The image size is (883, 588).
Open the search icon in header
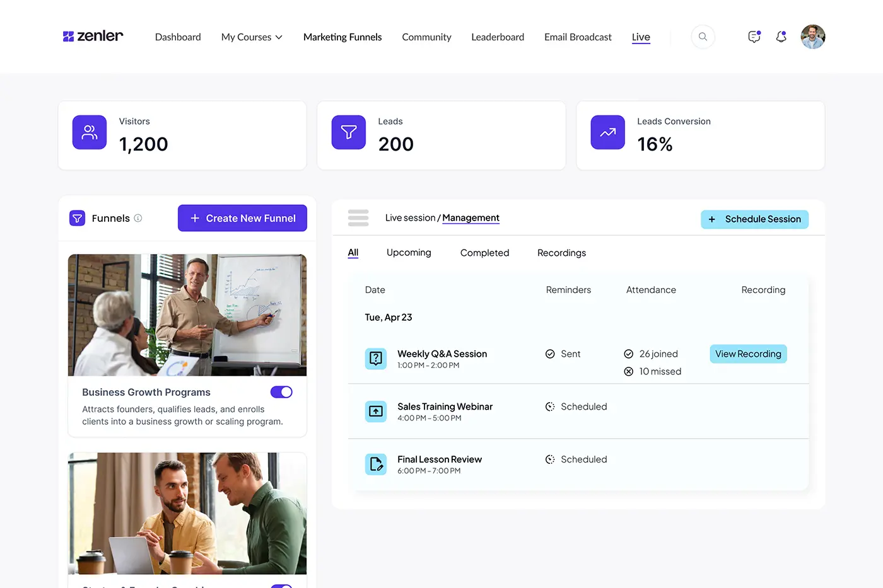(x=703, y=37)
